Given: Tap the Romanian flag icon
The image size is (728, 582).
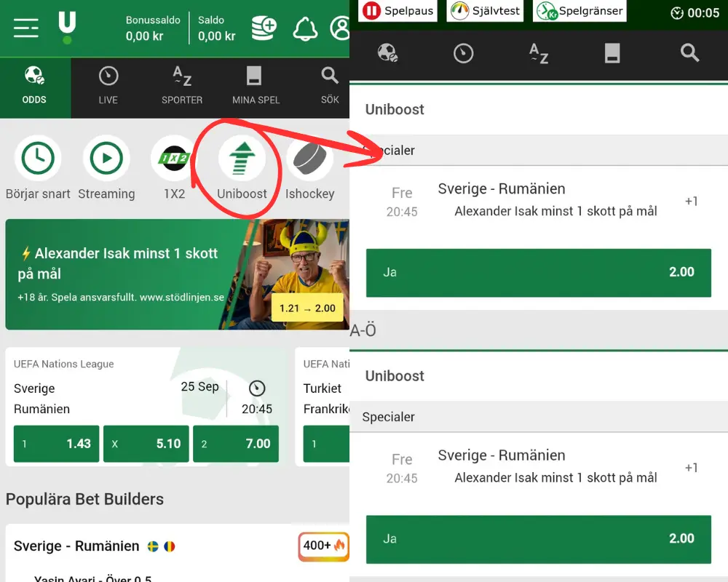Looking at the screenshot, I should (170, 546).
